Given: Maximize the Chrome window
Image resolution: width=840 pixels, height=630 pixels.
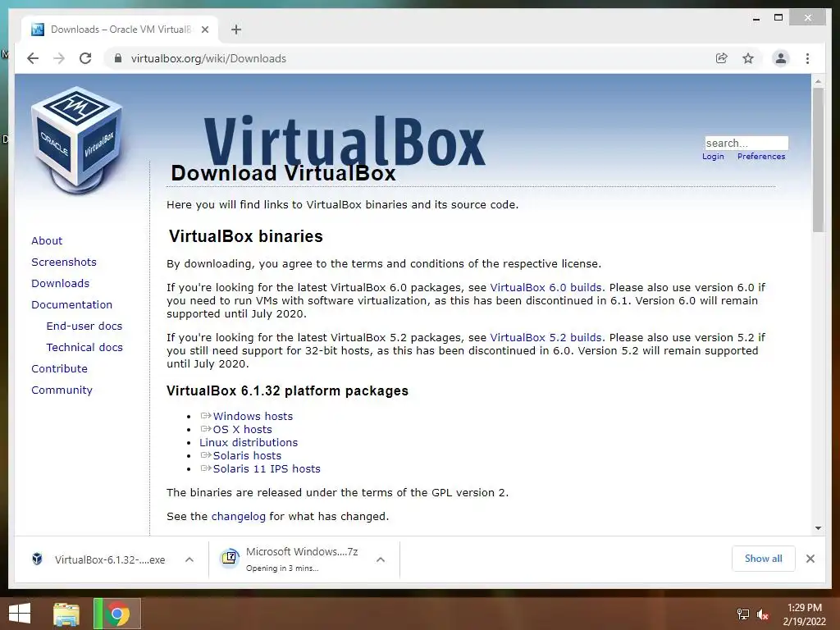Looking at the screenshot, I should coord(778,18).
